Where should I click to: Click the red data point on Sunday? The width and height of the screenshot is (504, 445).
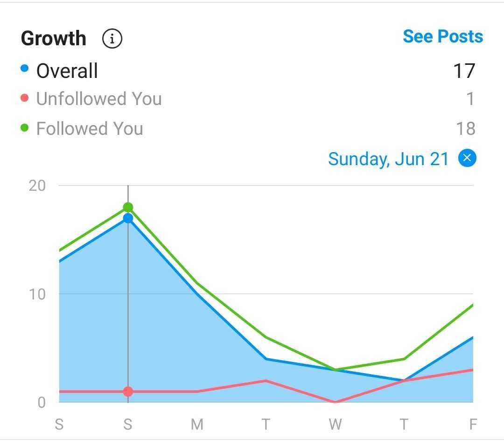[x=127, y=391]
